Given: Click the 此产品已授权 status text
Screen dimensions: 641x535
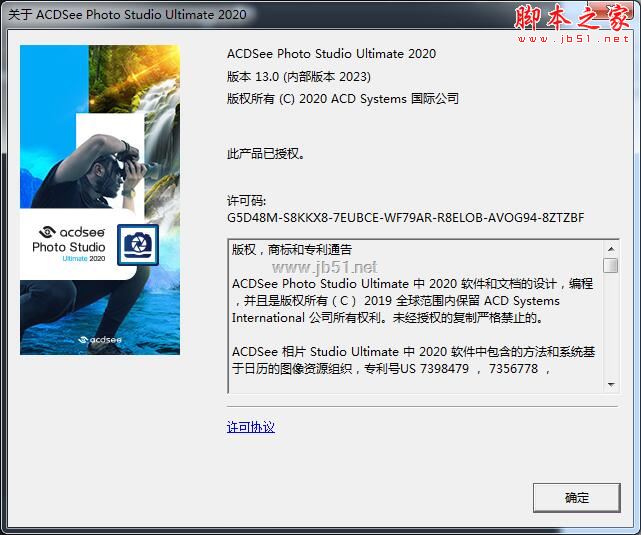Looking at the screenshot, I should tap(266, 154).
